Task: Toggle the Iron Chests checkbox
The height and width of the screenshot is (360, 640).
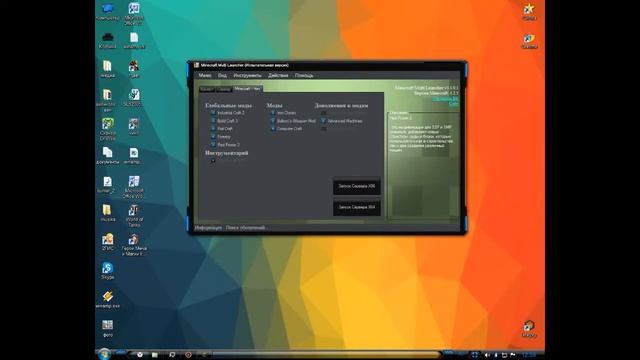Action: [273, 112]
